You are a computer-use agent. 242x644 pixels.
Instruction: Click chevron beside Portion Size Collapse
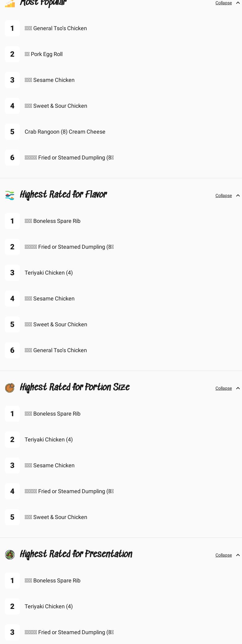pos(238,388)
